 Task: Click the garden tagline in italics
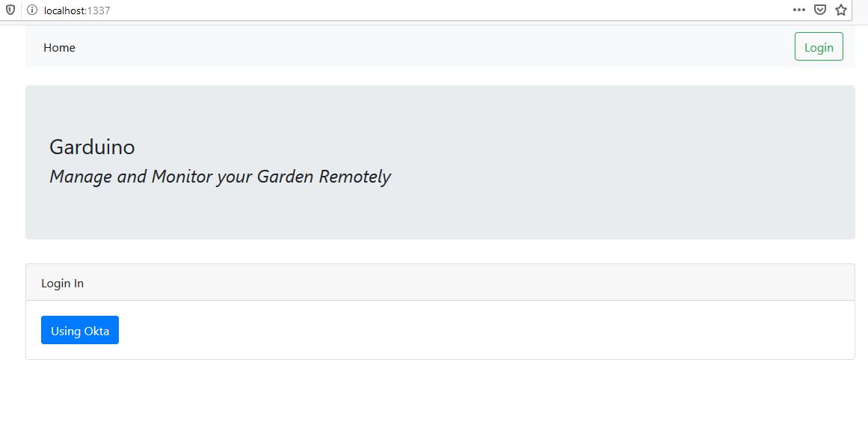click(220, 177)
